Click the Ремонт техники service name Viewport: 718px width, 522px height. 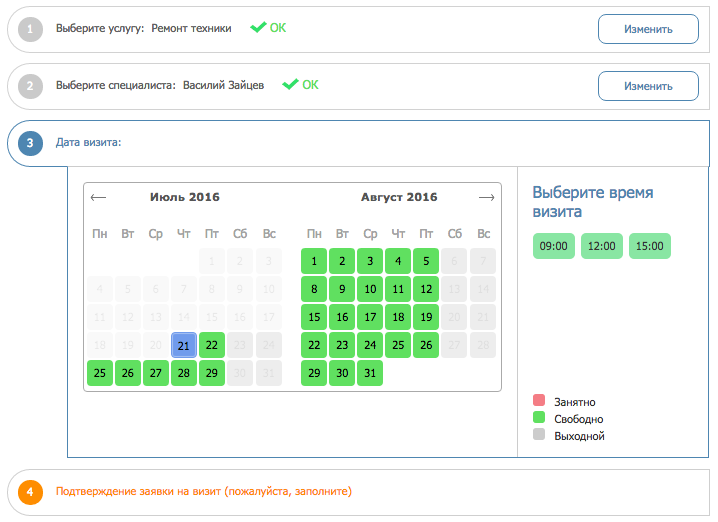[x=191, y=28]
